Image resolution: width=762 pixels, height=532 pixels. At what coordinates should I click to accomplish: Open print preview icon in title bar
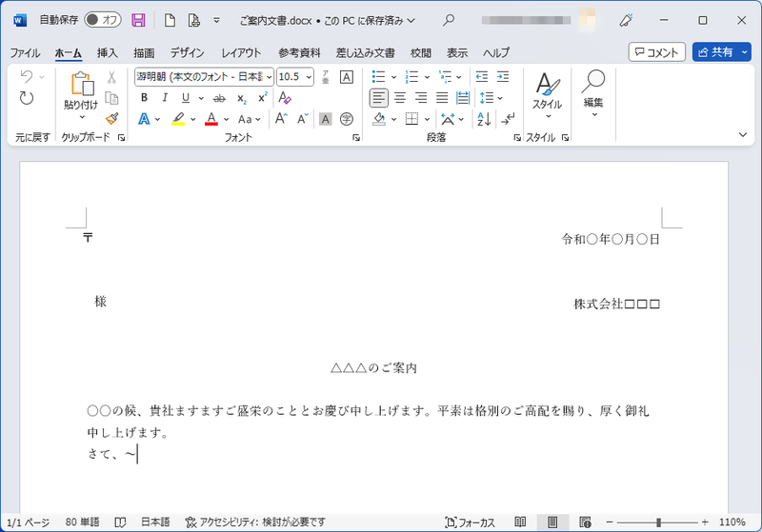click(x=194, y=20)
